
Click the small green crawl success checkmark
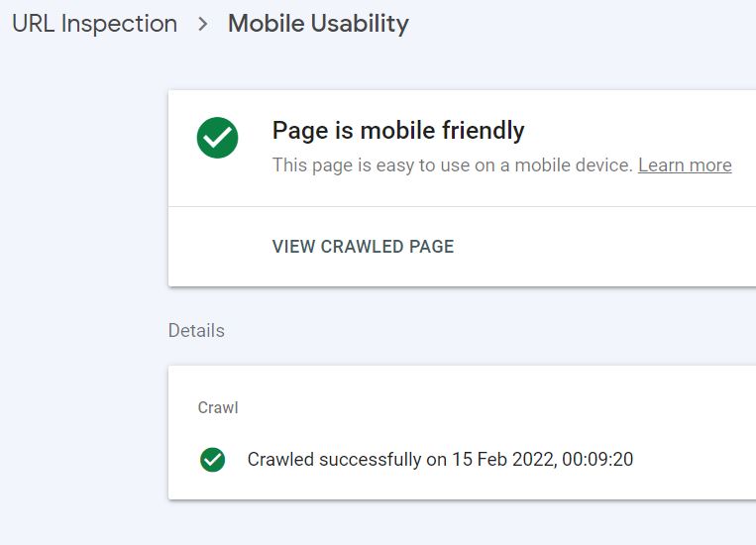coord(213,460)
